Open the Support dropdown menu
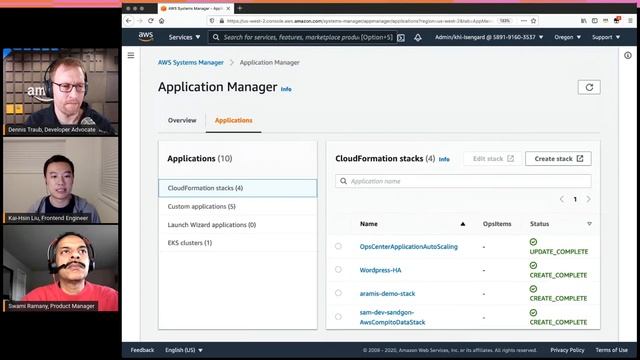Screen dimensions: 640x360 click(x=606, y=37)
